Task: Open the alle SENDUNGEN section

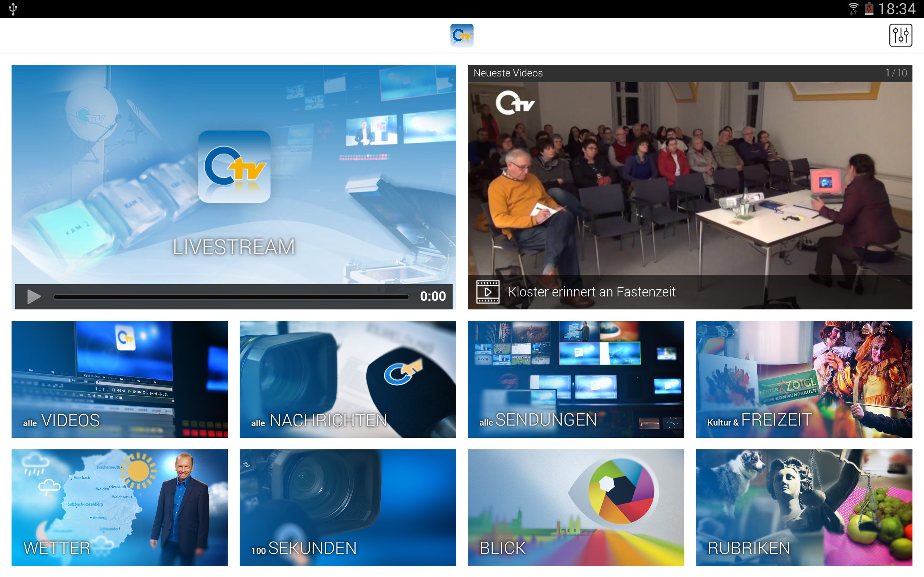Action: click(576, 379)
